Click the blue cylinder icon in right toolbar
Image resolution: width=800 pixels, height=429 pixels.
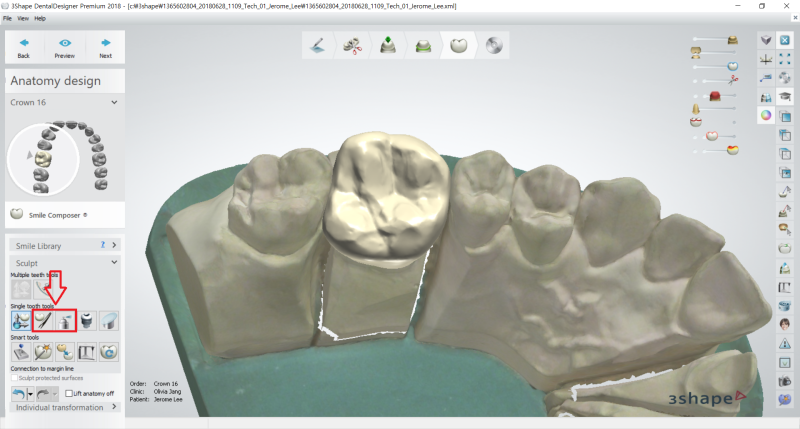tap(785, 305)
